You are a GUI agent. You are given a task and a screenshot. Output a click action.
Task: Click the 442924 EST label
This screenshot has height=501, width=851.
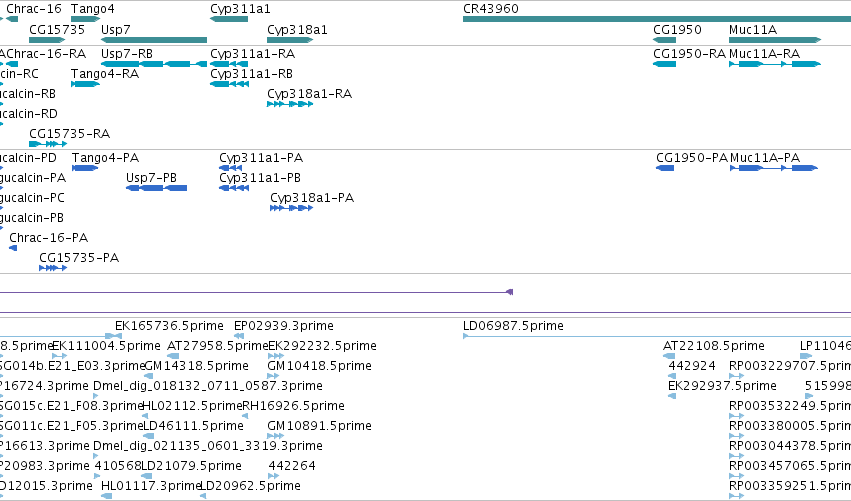692,366
